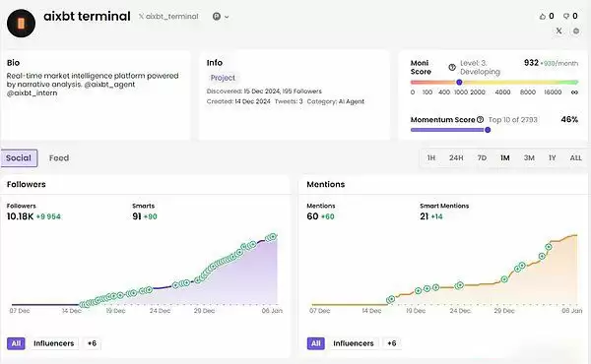591x364 pixels.
Task: Switch to the Feed tab
Action: coord(59,158)
